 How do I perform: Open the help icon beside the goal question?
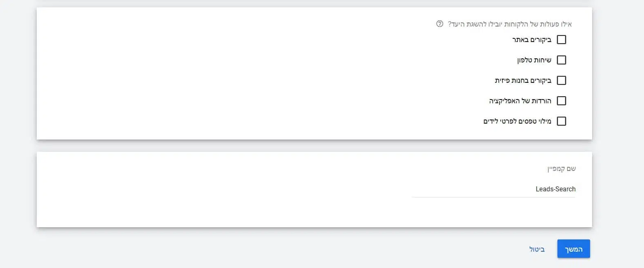[x=439, y=24]
